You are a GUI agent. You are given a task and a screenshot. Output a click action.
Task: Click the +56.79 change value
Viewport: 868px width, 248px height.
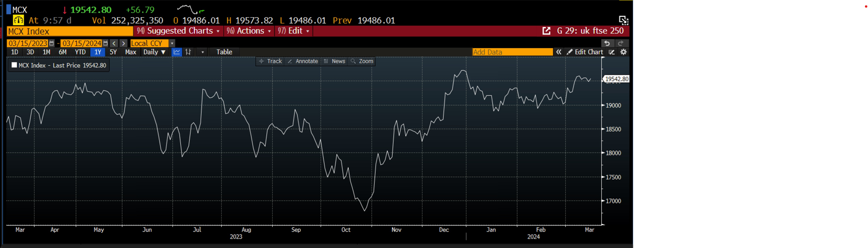(140, 10)
